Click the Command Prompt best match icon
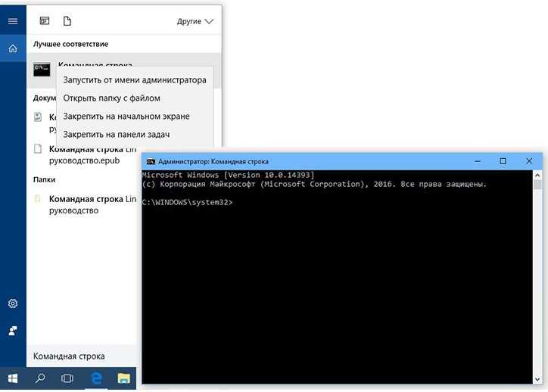The height and width of the screenshot is (392, 548). 42,70
